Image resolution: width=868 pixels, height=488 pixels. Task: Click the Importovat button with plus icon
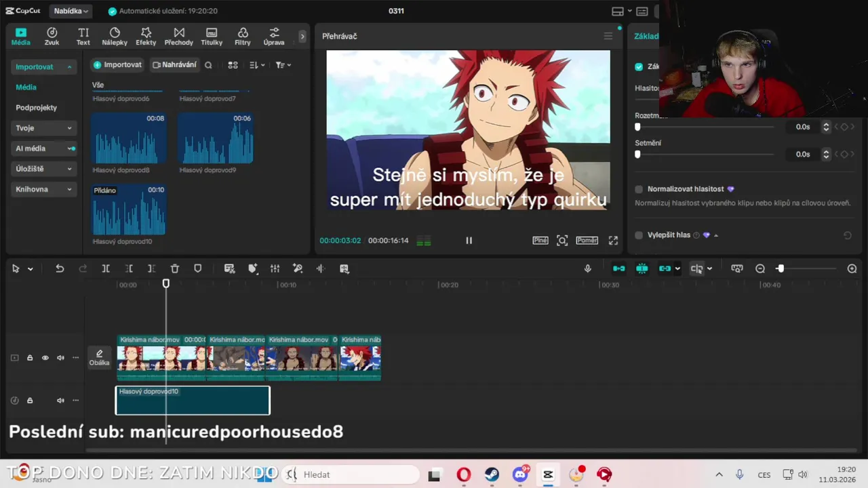tap(117, 65)
